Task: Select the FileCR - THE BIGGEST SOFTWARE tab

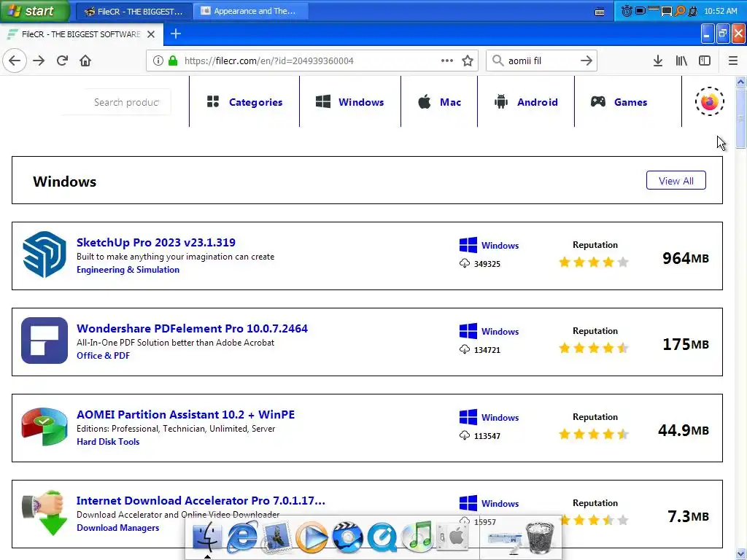Action: point(81,34)
